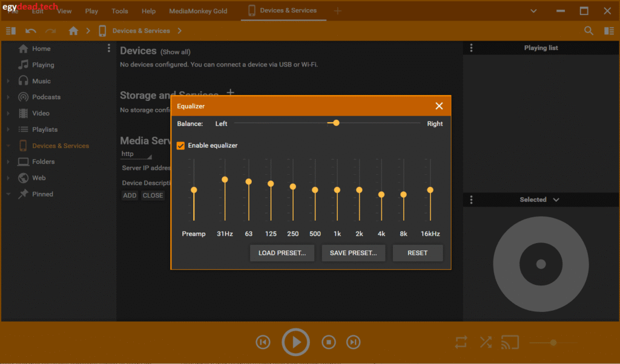The image size is (620, 364).
Task: Collapse the Pinned sidebar section
Action: pyautogui.click(x=8, y=193)
